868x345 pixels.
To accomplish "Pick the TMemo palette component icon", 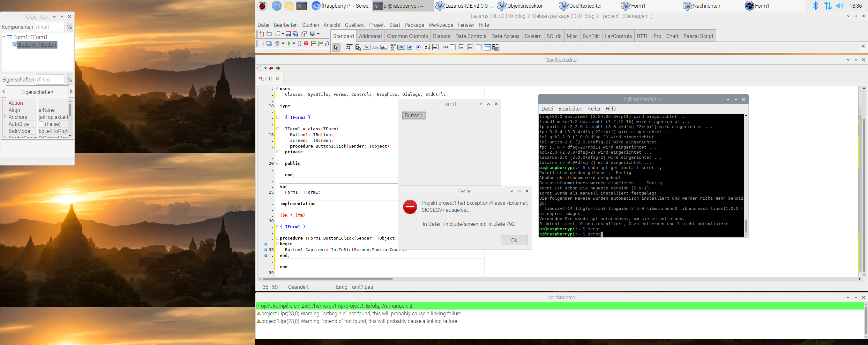I will (x=393, y=48).
